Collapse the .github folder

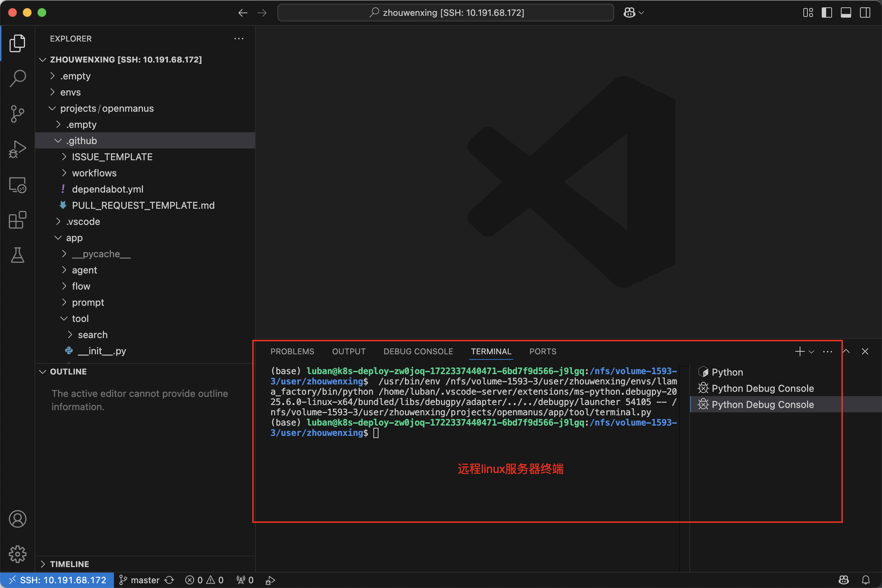(x=145, y=141)
